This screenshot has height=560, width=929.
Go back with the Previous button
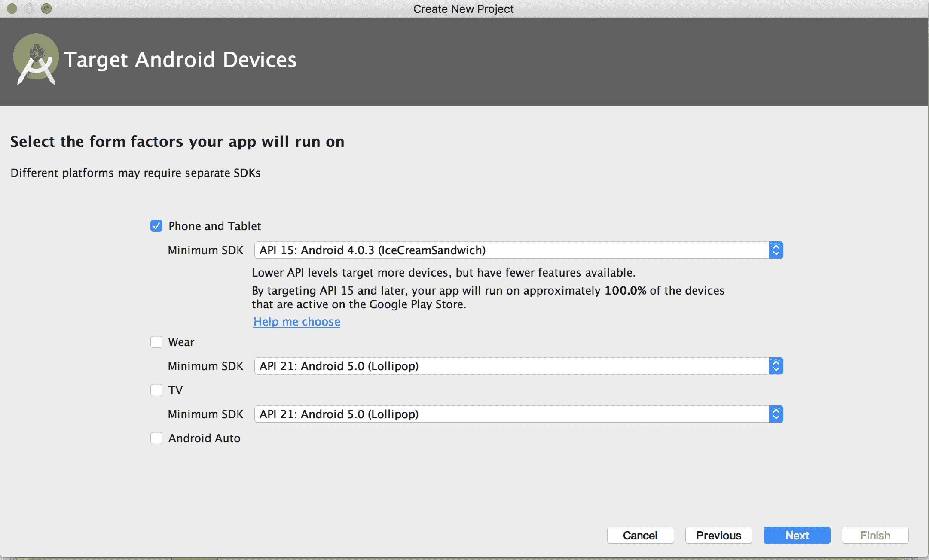click(718, 535)
